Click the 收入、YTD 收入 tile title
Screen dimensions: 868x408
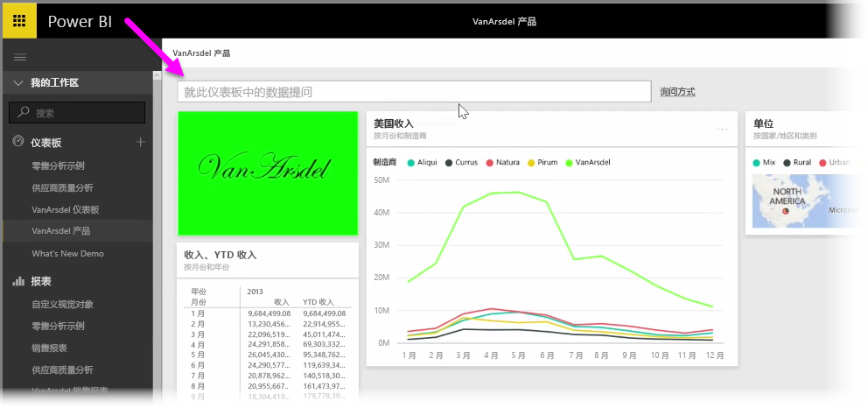coord(220,255)
